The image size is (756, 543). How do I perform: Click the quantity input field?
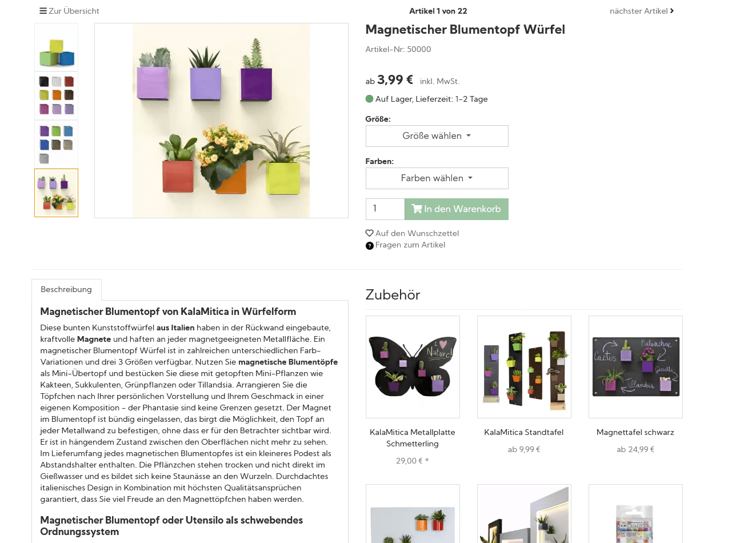point(385,209)
